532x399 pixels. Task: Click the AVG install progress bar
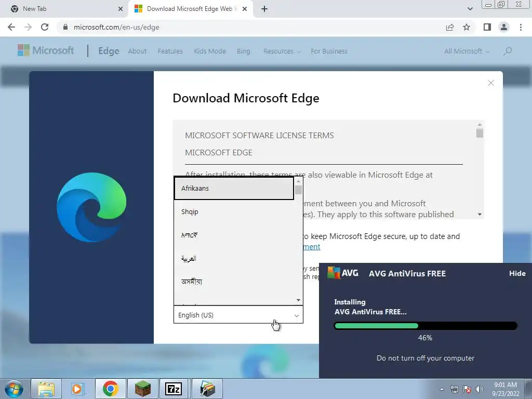pyautogui.click(x=425, y=326)
